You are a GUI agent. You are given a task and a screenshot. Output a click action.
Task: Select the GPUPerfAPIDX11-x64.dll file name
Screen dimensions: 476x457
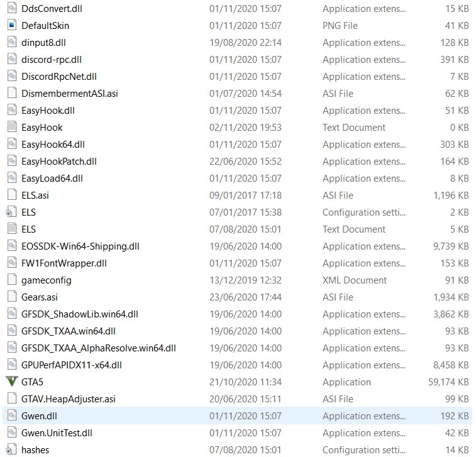click(72, 365)
